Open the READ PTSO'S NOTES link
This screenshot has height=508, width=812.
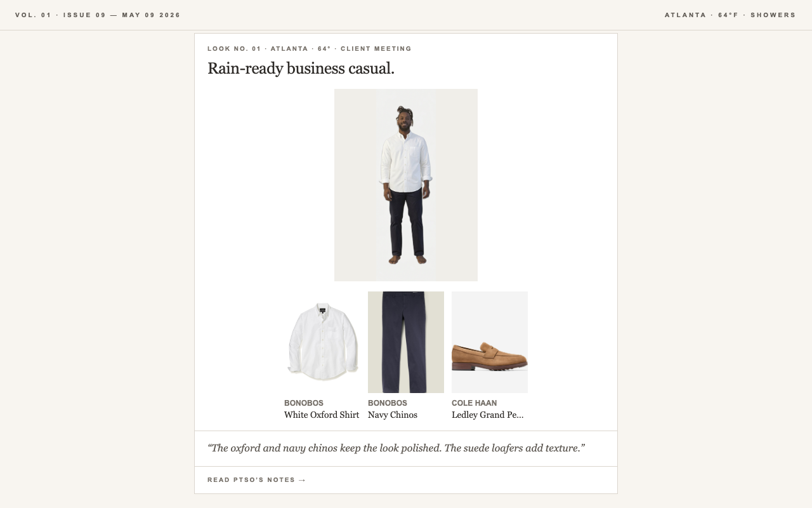(x=257, y=480)
